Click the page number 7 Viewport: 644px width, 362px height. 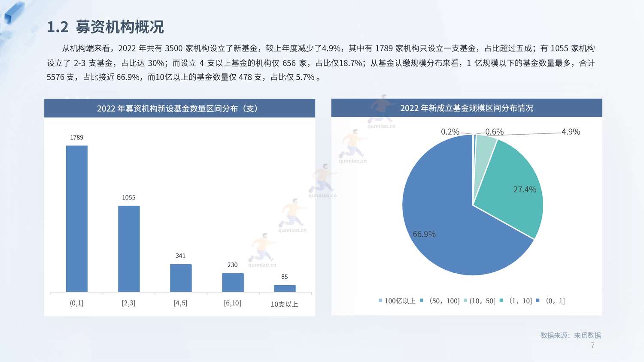point(593,345)
